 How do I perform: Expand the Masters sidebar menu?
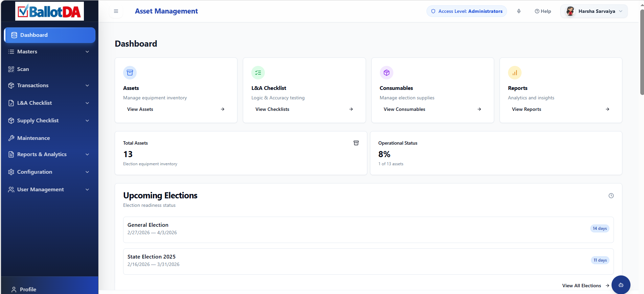coord(49,52)
